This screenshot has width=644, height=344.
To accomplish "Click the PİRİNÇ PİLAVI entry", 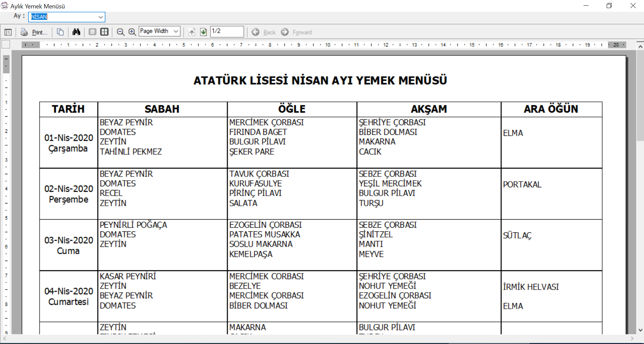I will 255,193.
